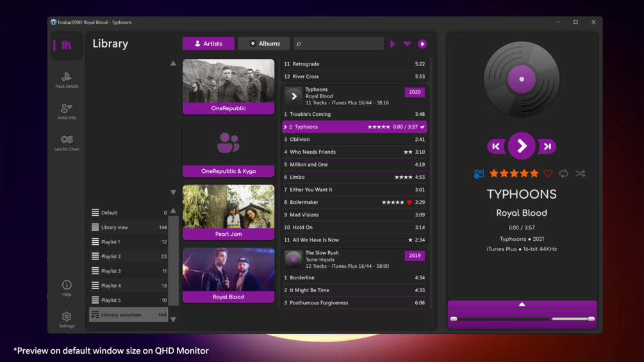Open Playlist 1
Viewport: 644px width, 362px height.
point(129,242)
